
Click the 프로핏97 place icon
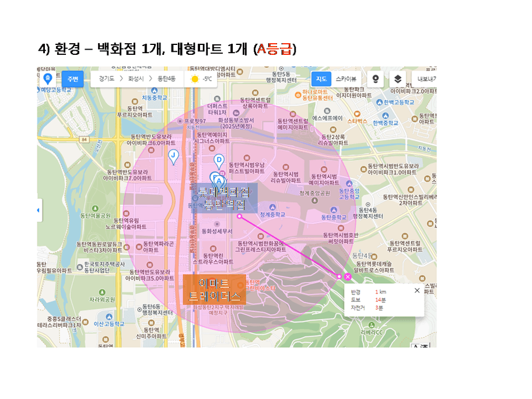coord(180,121)
